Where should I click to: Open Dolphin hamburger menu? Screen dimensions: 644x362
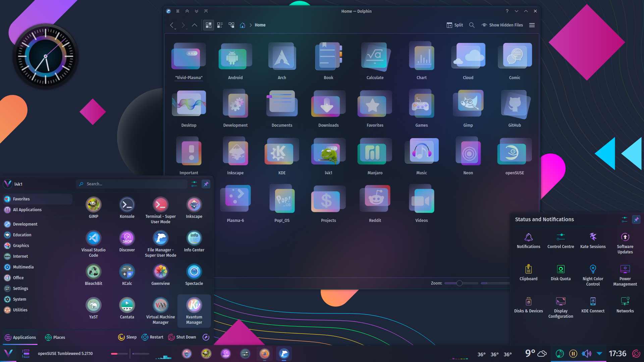point(532,25)
